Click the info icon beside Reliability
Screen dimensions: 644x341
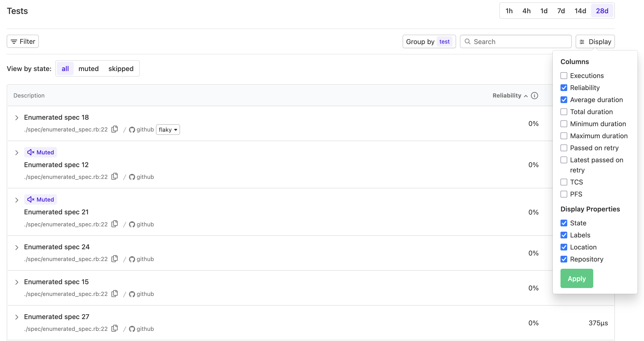(x=534, y=96)
